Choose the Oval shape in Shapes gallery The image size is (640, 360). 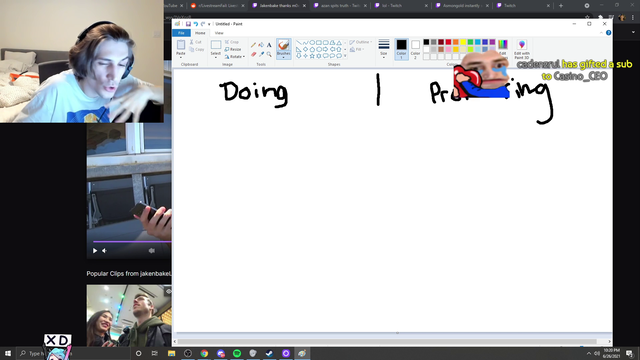click(x=312, y=42)
